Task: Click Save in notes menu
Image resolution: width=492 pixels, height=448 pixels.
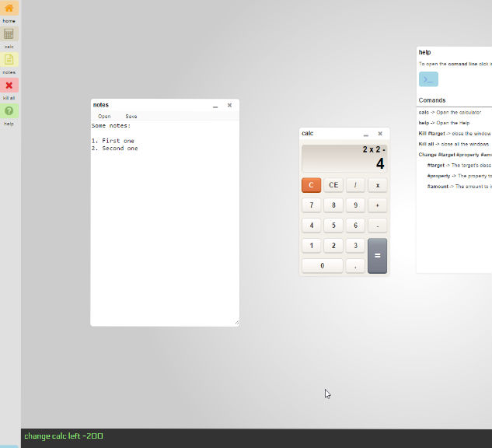Action: point(131,116)
